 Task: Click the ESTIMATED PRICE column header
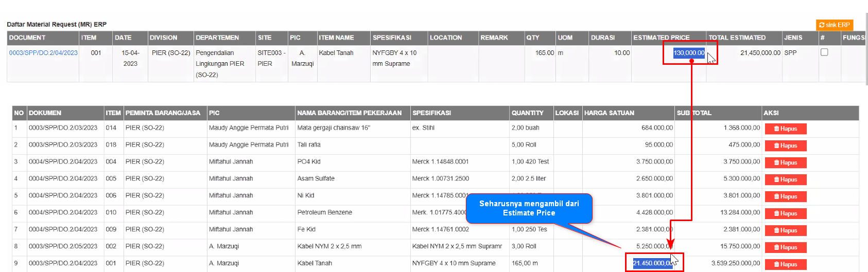661,38
